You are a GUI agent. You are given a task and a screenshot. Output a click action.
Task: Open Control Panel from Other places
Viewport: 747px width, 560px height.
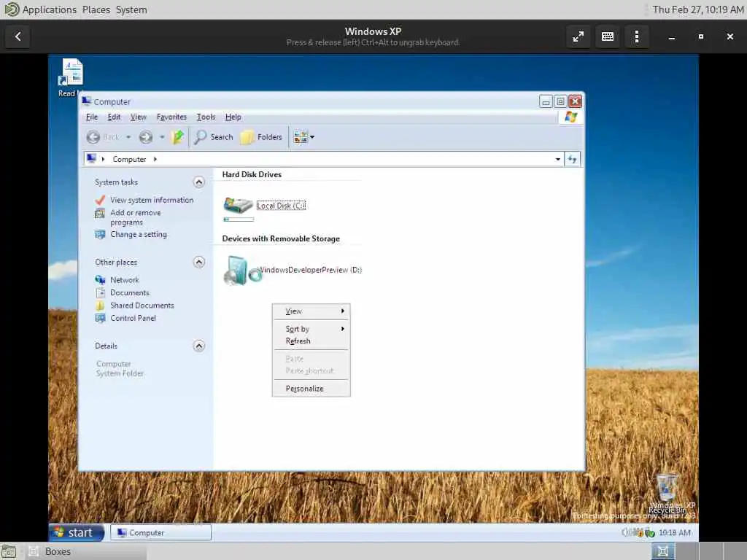[x=133, y=318]
